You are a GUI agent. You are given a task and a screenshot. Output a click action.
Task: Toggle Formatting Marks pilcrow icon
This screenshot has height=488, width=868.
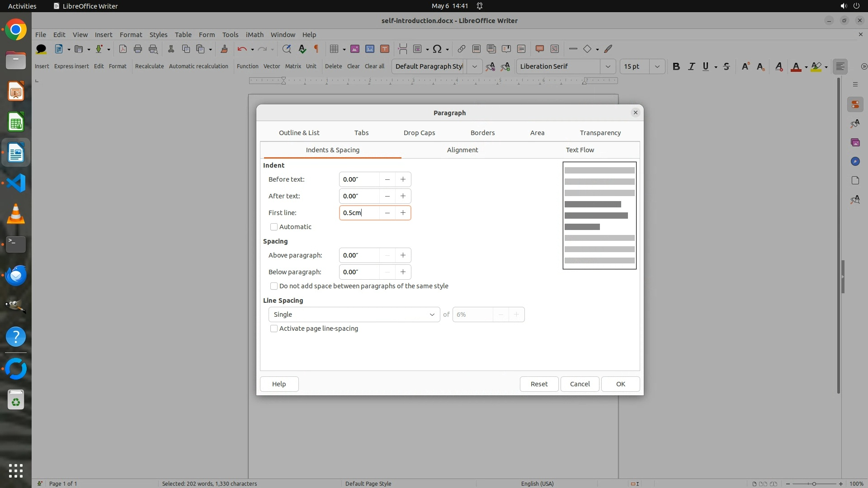point(316,49)
